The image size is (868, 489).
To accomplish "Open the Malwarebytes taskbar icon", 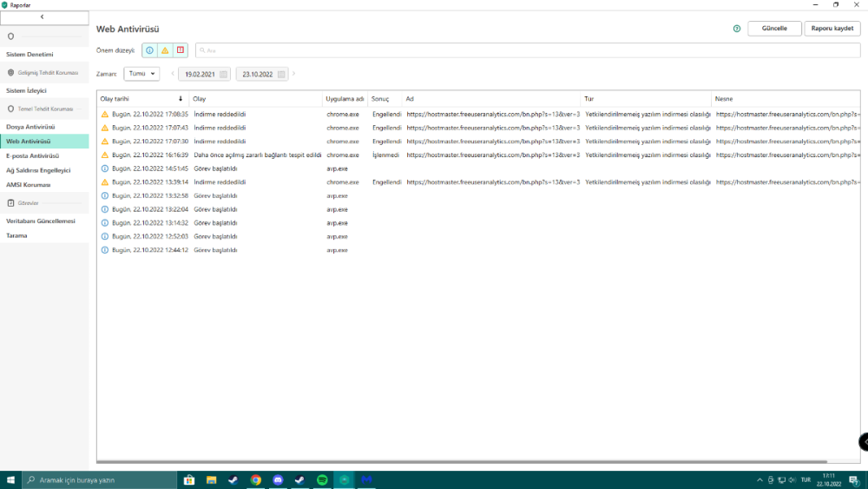I will pos(366,480).
